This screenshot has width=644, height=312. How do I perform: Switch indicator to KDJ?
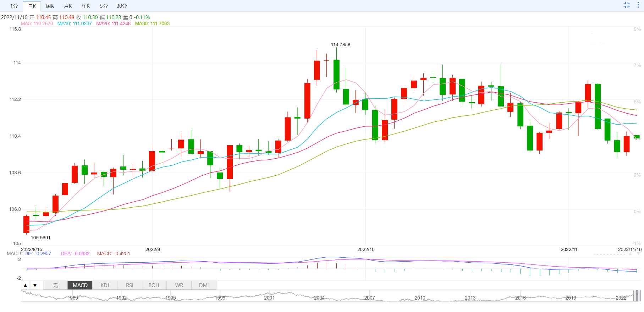coord(105,285)
